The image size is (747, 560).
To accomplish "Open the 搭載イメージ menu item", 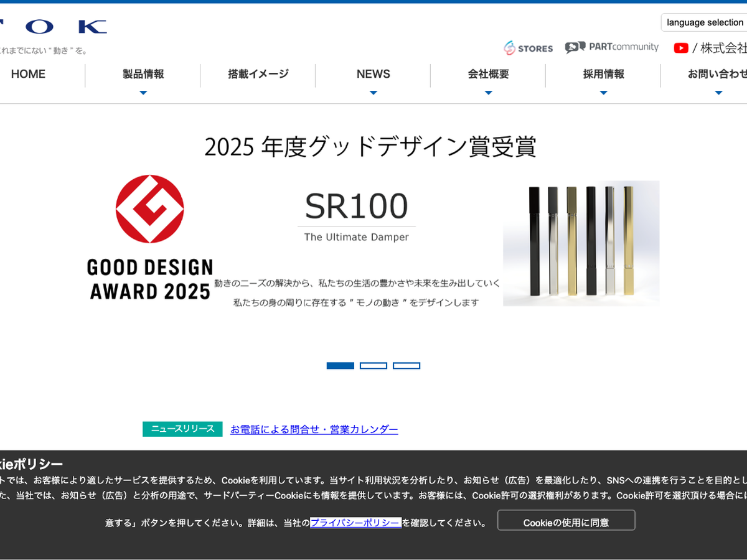I will click(258, 74).
